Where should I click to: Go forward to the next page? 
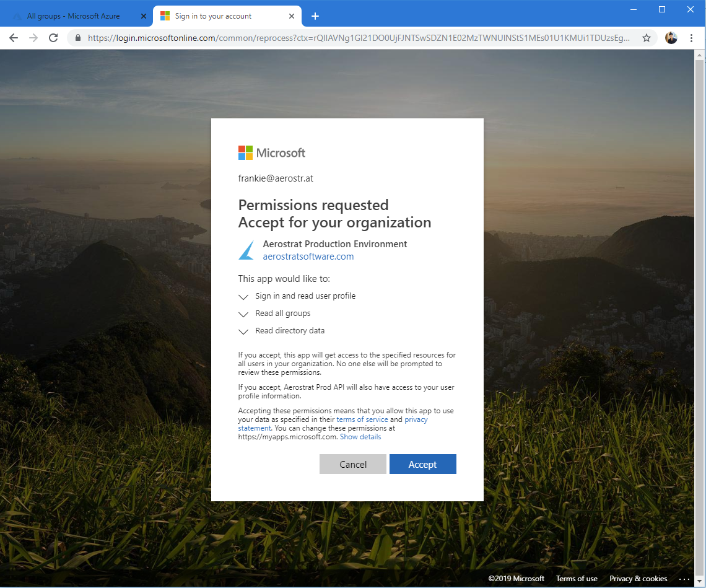point(33,38)
